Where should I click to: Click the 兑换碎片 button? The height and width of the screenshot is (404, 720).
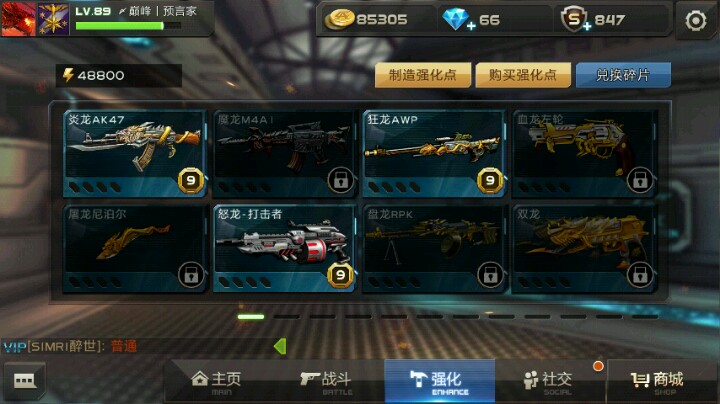point(623,75)
